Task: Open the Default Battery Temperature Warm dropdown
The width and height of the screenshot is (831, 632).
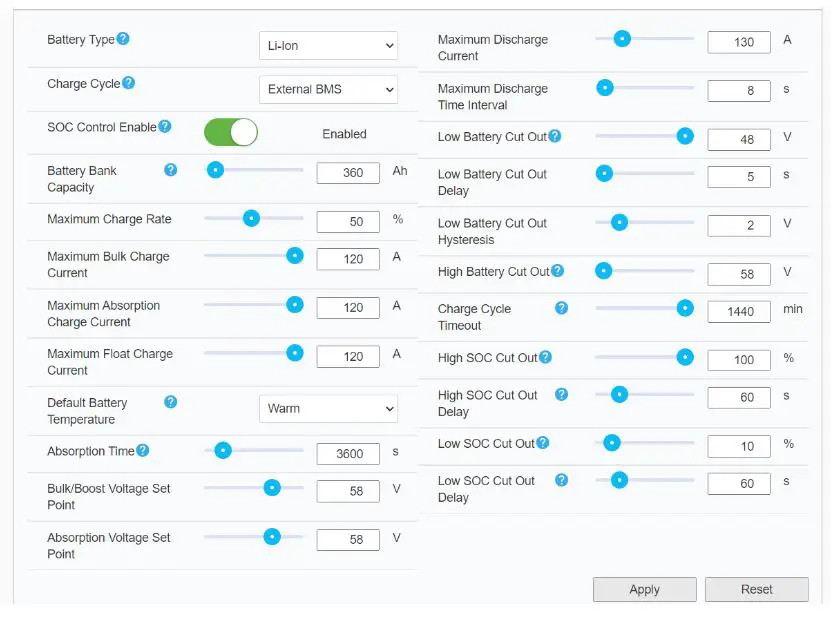Action: pos(328,408)
